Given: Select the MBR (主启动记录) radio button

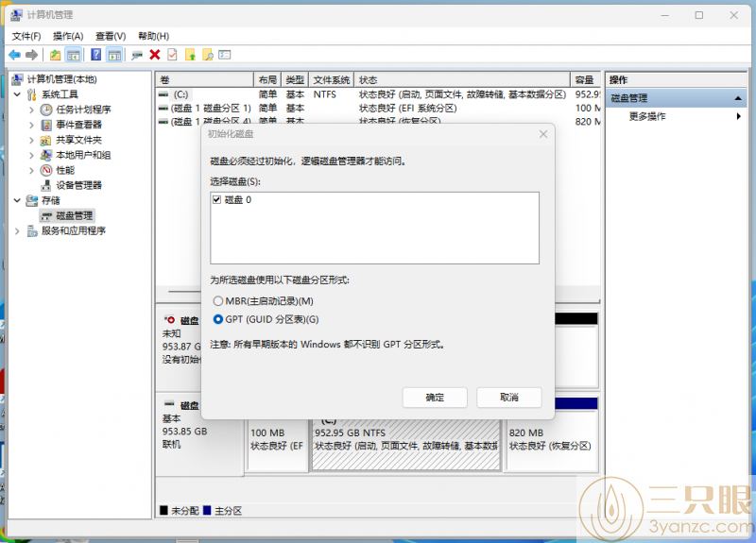Looking at the screenshot, I should 218,301.
